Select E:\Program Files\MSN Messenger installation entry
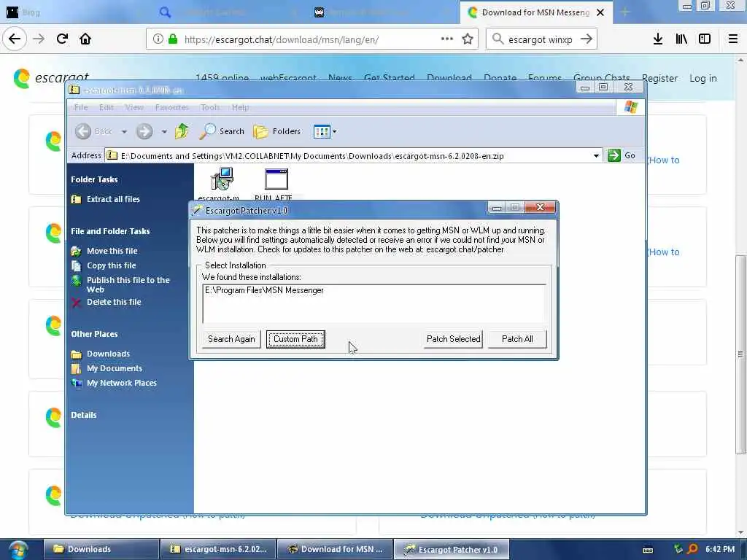 click(x=264, y=290)
